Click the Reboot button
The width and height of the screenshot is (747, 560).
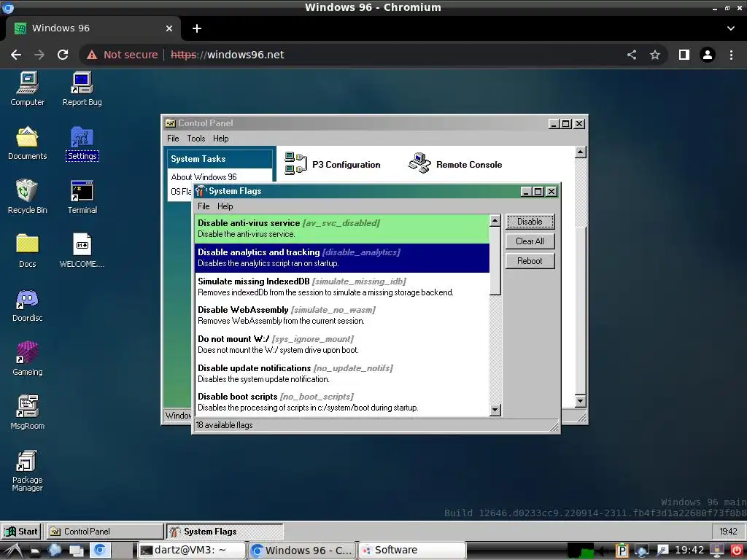(x=530, y=261)
